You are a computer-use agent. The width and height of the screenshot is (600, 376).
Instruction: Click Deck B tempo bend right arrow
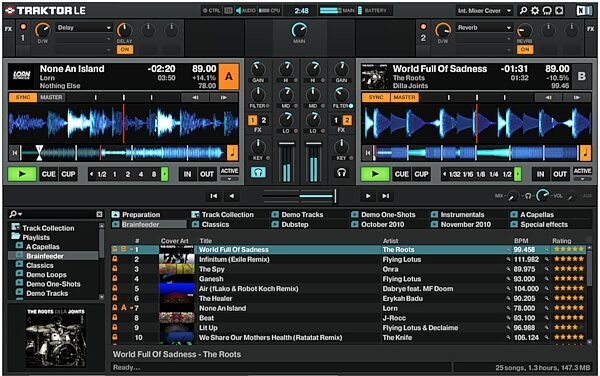coord(577,98)
